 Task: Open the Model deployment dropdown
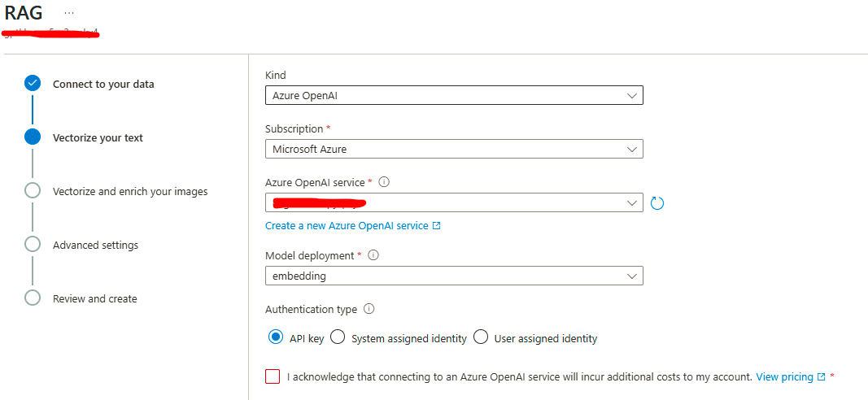[454, 276]
